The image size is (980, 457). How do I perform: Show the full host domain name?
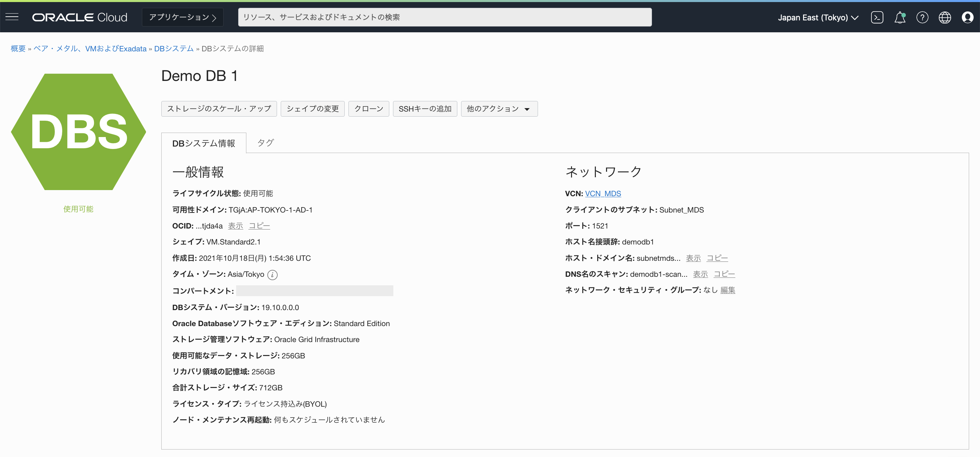point(693,258)
